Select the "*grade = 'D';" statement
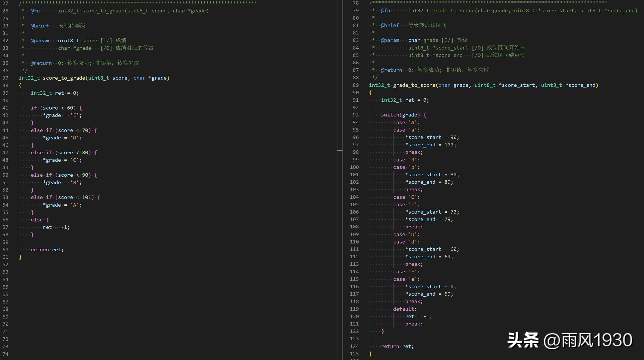This screenshot has height=360, width=644. coord(62,138)
